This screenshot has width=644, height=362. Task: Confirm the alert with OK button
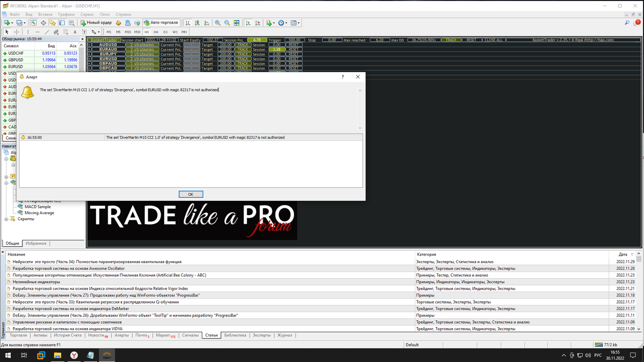pos(191,194)
